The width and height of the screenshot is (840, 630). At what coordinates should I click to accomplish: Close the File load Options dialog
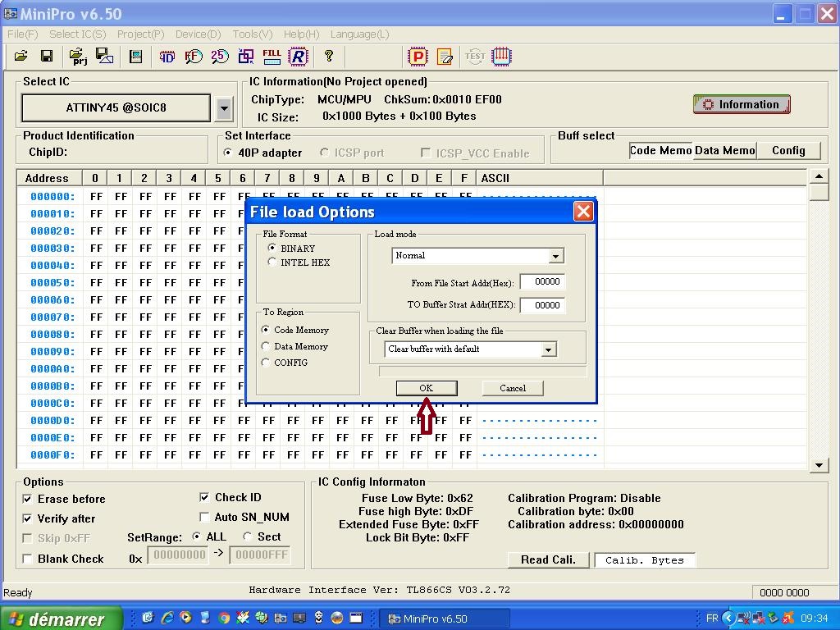click(583, 212)
